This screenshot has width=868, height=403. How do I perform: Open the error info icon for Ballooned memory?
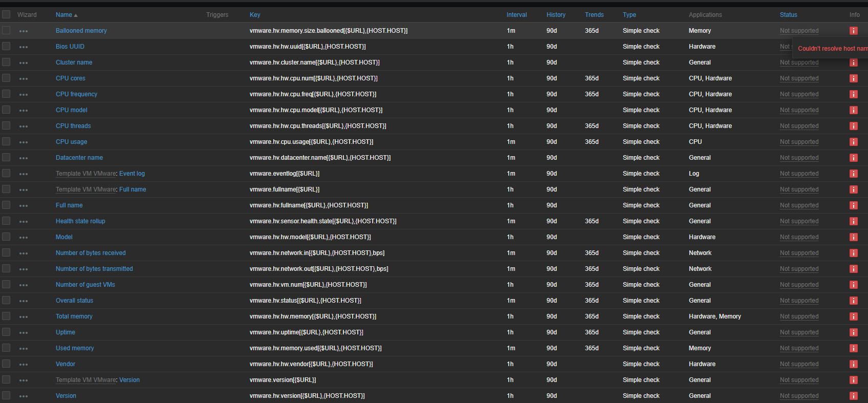(854, 31)
